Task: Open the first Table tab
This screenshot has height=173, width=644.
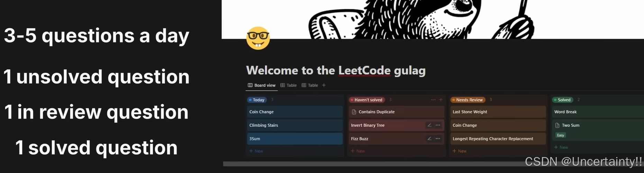Action: pos(289,85)
